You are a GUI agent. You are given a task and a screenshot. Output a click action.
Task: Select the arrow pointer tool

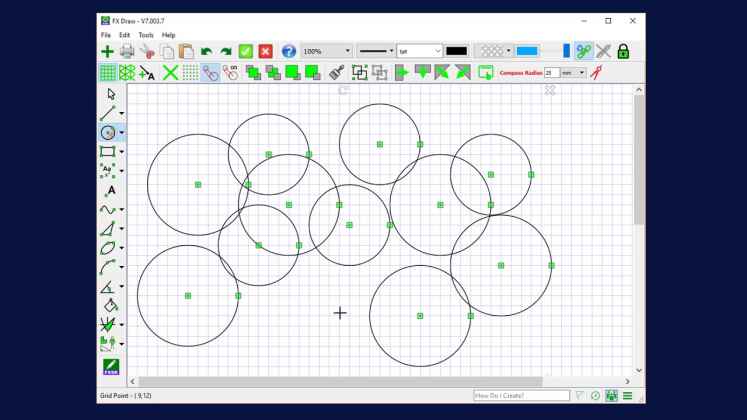click(110, 94)
